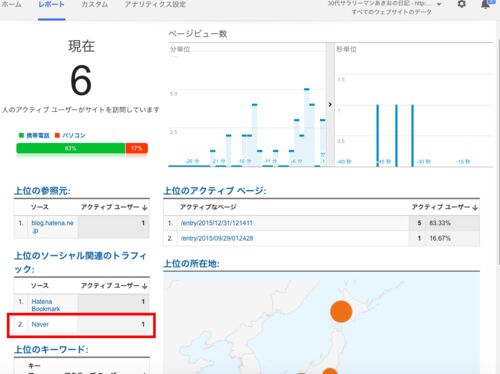Click the upper orange location bubble on map

tap(341, 311)
